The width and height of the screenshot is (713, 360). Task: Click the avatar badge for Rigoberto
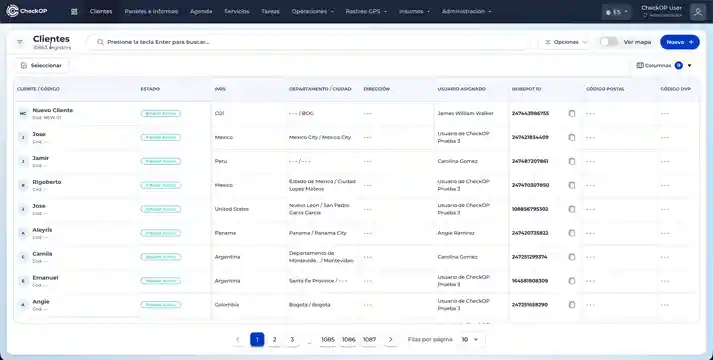(23, 185)
